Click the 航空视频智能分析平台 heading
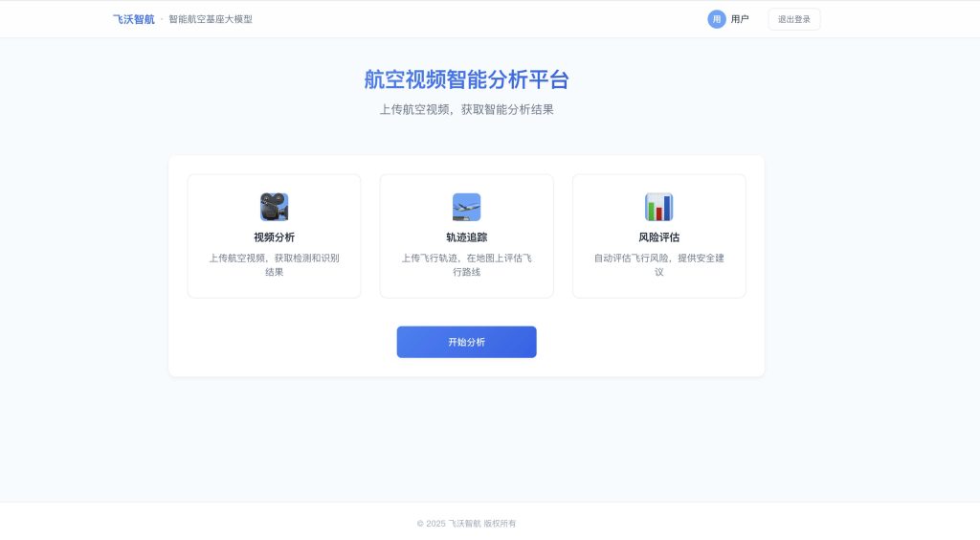Viewport: 980px width, 540px height. click(x=466, y=79)
